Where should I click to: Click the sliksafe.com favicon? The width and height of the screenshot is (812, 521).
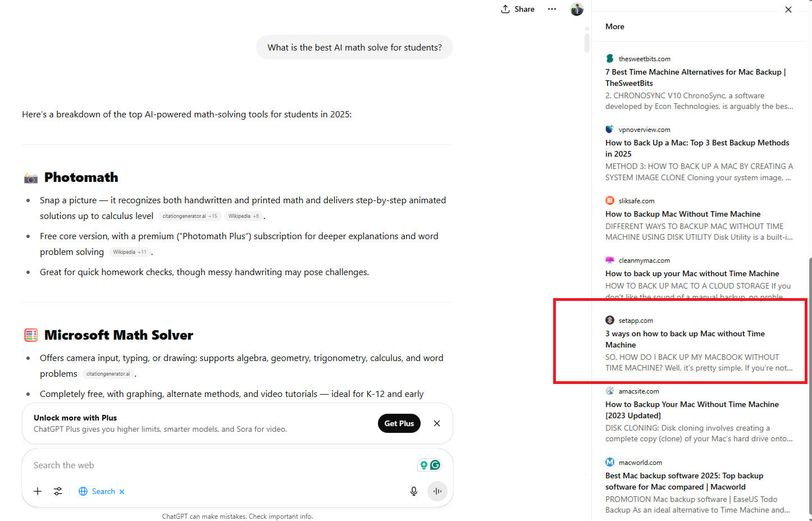coord(610,200)
